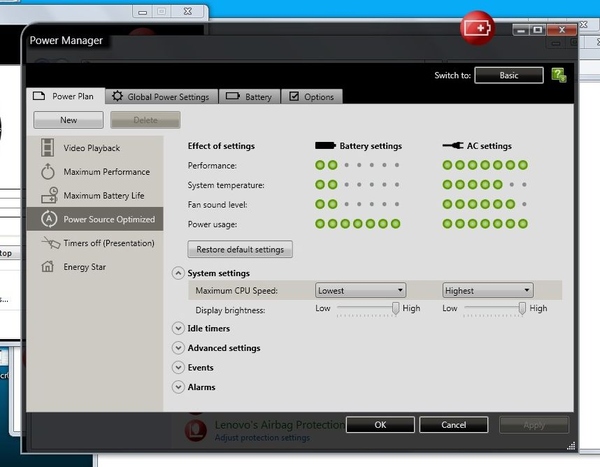Switch to the Power Plan tab
Image resolution: width=600 pixels, height=467 pixels.
[65, 96]
